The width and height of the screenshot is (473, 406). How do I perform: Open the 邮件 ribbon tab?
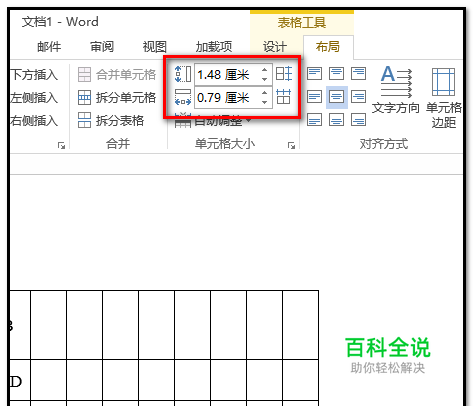tap(49, 47)
